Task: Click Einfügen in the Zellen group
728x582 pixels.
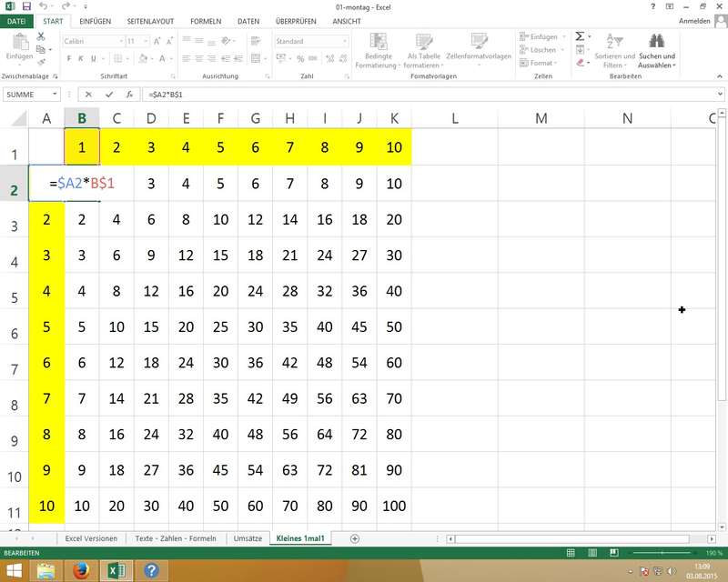Action: tap(539, 36)
